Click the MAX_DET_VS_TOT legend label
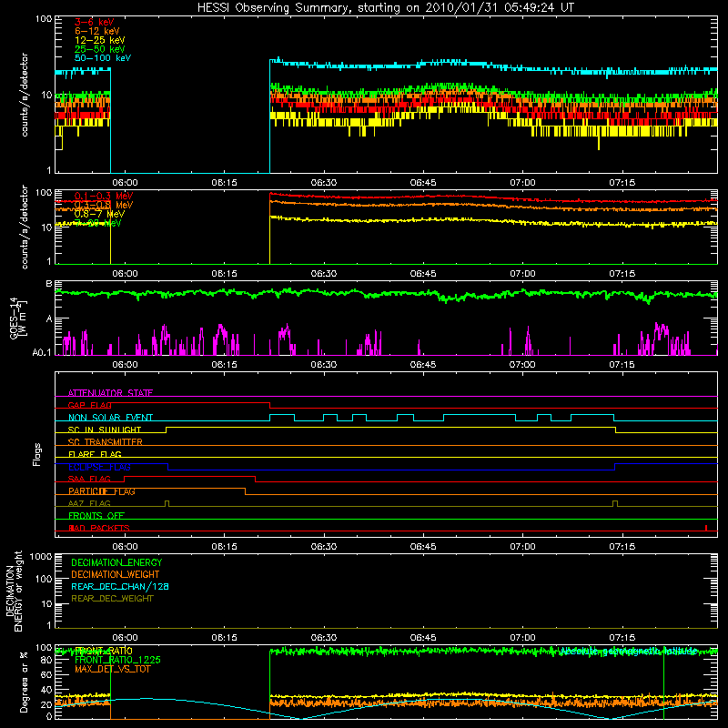This screenshot has width=728, height=728. click(113, 670)
